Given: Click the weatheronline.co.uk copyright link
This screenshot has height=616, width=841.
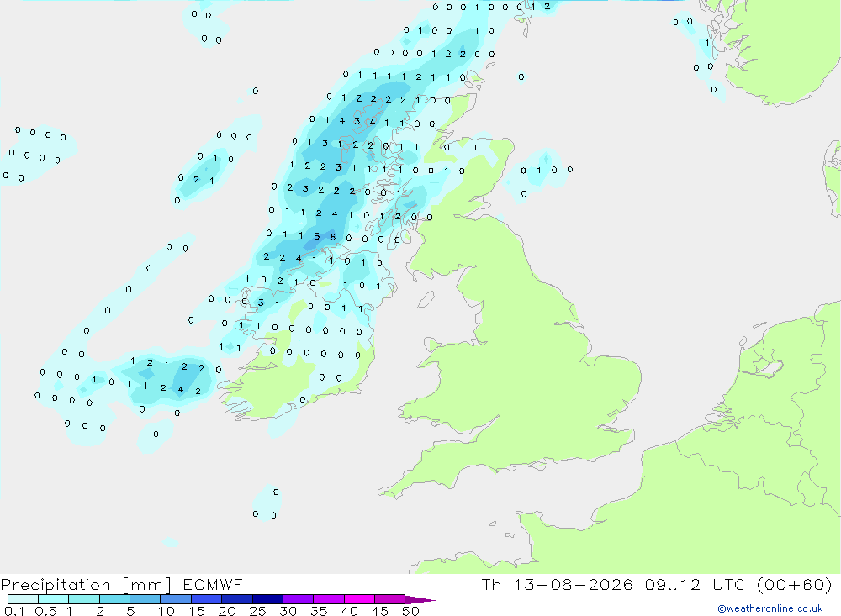Looking at the screenshot, I should click(x=770, y=608).
